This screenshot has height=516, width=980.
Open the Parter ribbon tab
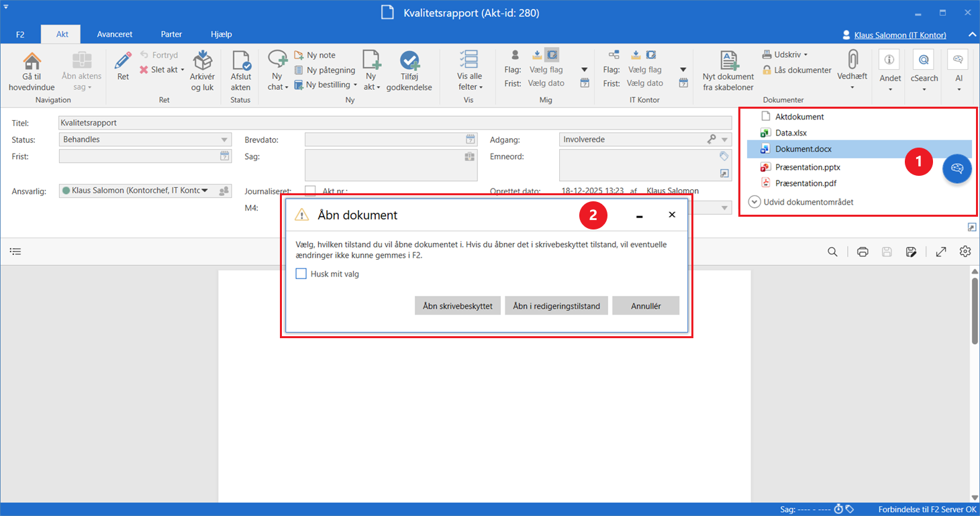[x=171, y=34]
